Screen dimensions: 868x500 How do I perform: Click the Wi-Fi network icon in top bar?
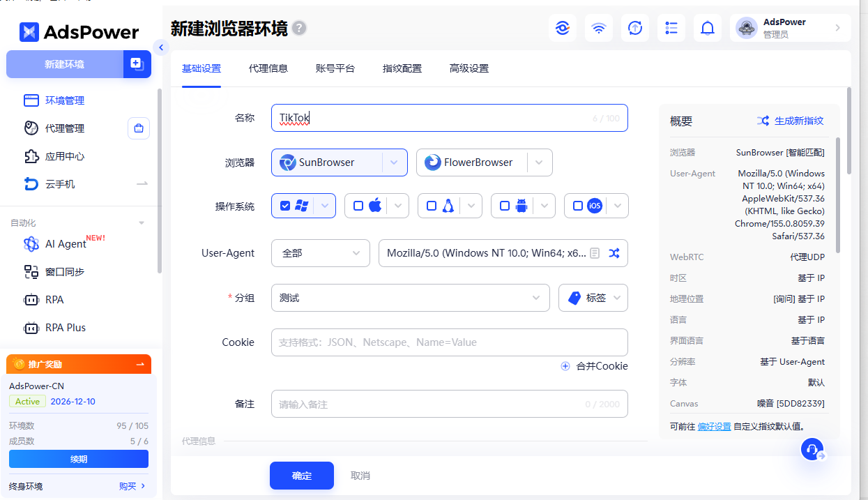pos(599,28)
